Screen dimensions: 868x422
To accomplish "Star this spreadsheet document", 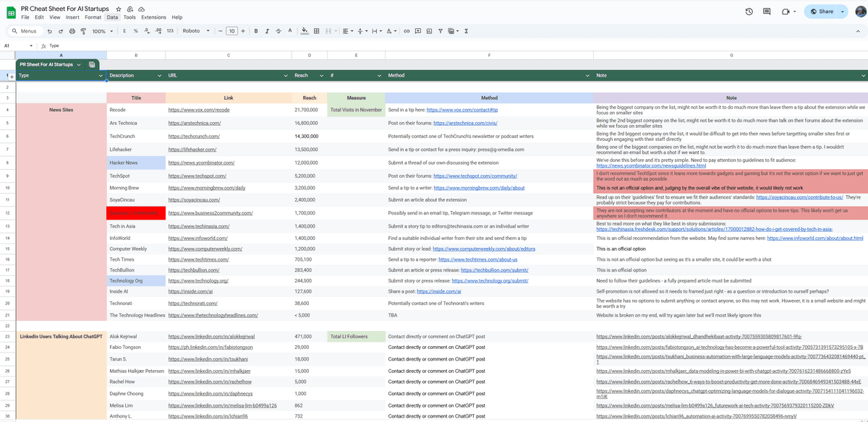I will click(x=119, y=8).
